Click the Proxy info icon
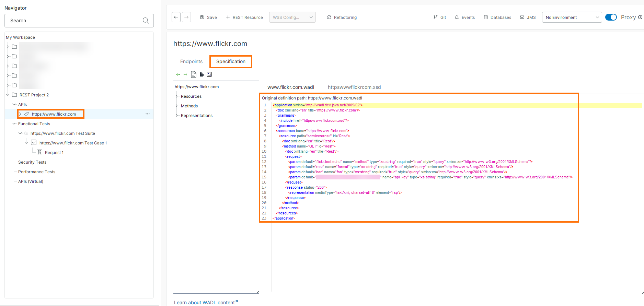The image size is (644, 306). pos(640,17)
